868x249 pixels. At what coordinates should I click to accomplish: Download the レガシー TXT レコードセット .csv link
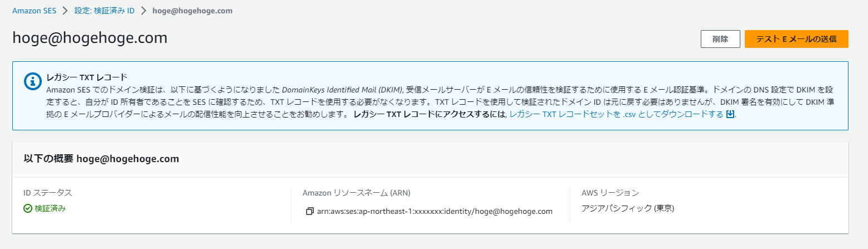click(x=617, y=114)
